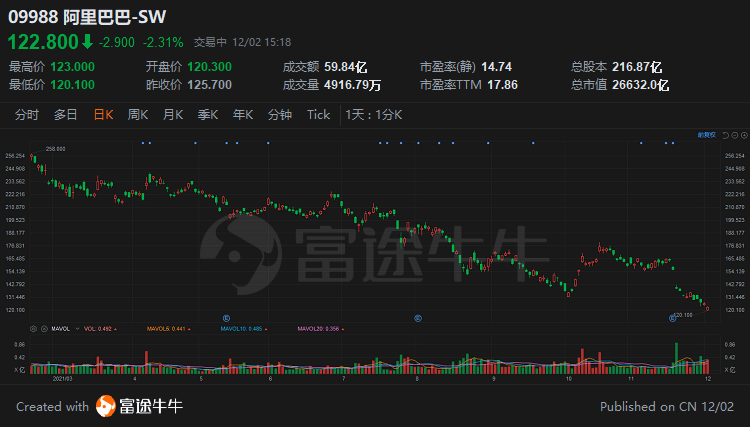
Task: Open the 前复权 adjustment selector
Action: coord(707,135)
